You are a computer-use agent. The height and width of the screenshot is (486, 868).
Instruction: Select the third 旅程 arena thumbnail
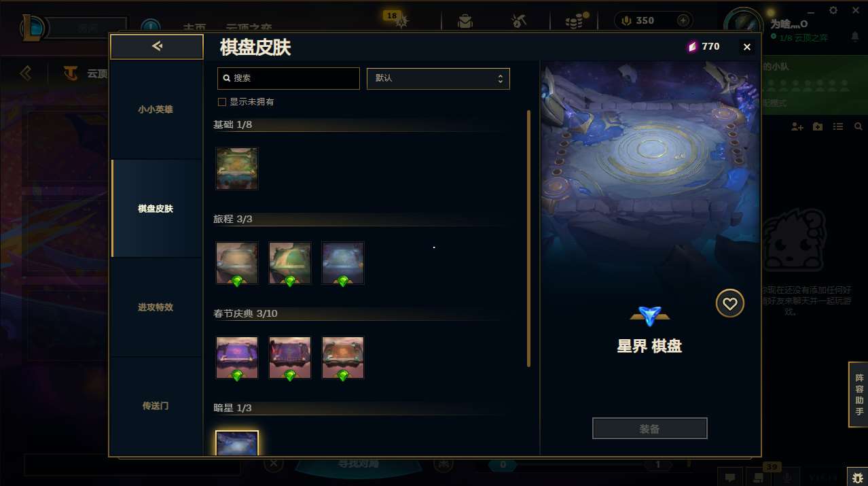343,263
